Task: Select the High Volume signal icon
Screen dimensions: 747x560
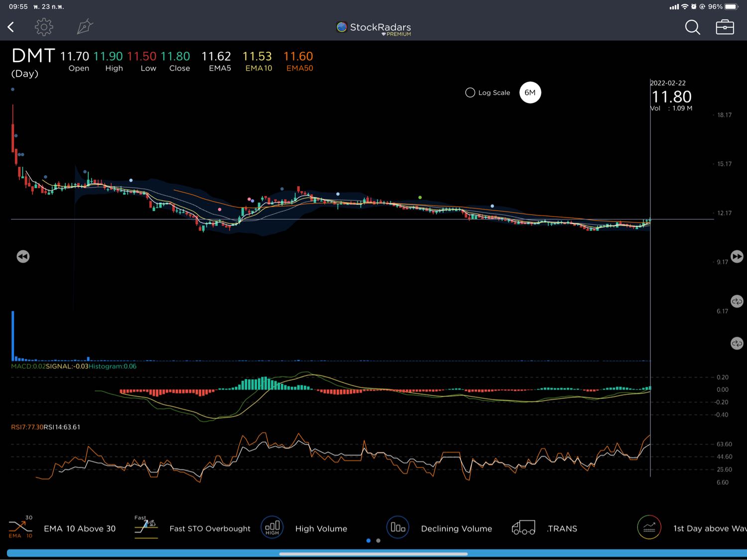Action: tap(272, 528)
